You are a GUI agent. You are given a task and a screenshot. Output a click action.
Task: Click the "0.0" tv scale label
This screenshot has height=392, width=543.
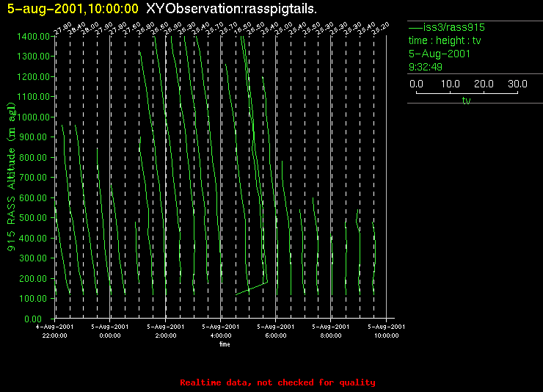point(416,84)
